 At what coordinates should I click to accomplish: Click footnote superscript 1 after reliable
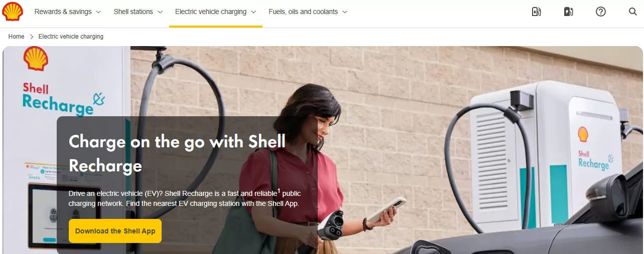[279, 190]
